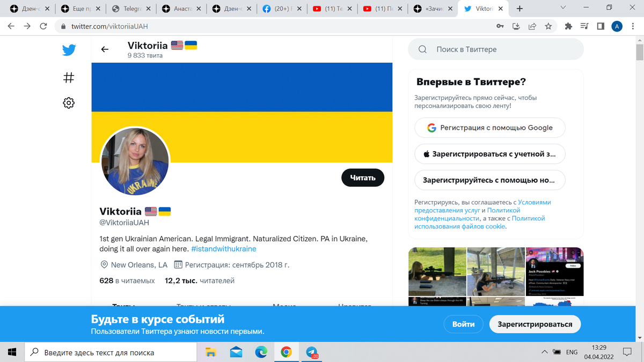Screen dimensions: 644x362
Task: Click the battery icon in system tray
Action: pyautogui.click(x=558, y=352)
